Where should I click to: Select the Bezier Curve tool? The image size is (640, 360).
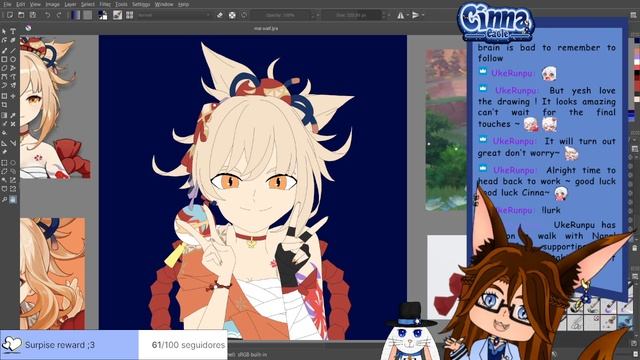click(4, 76)
